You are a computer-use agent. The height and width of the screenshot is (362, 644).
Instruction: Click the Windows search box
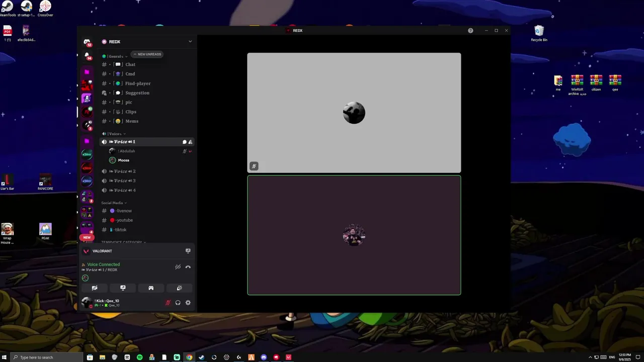(x=47, y=357)
